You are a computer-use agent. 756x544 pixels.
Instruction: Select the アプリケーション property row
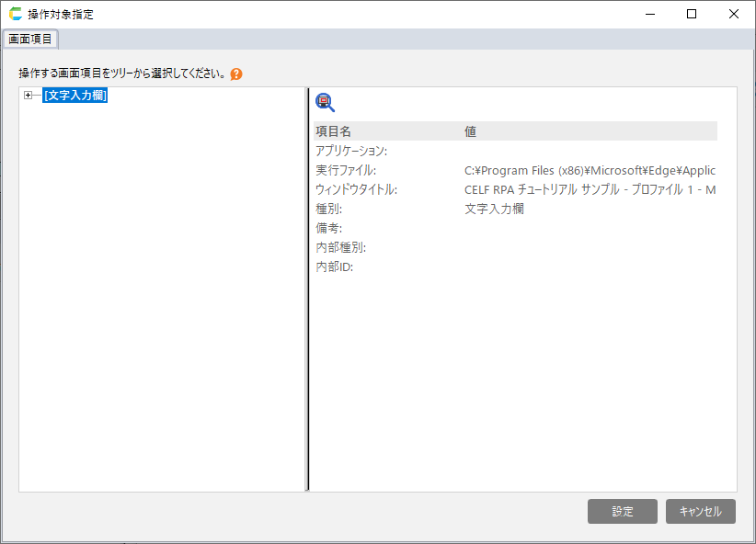click(x=351, y=151)
